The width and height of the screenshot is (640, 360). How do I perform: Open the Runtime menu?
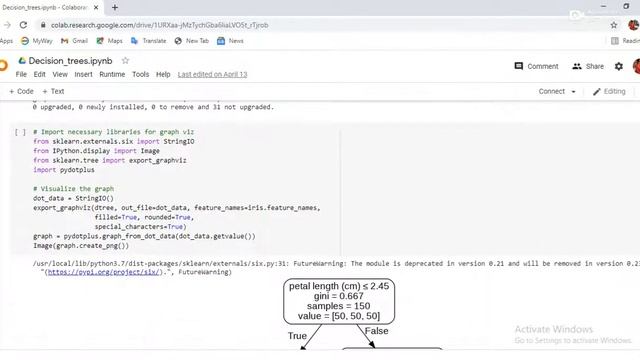pos(112,74)
